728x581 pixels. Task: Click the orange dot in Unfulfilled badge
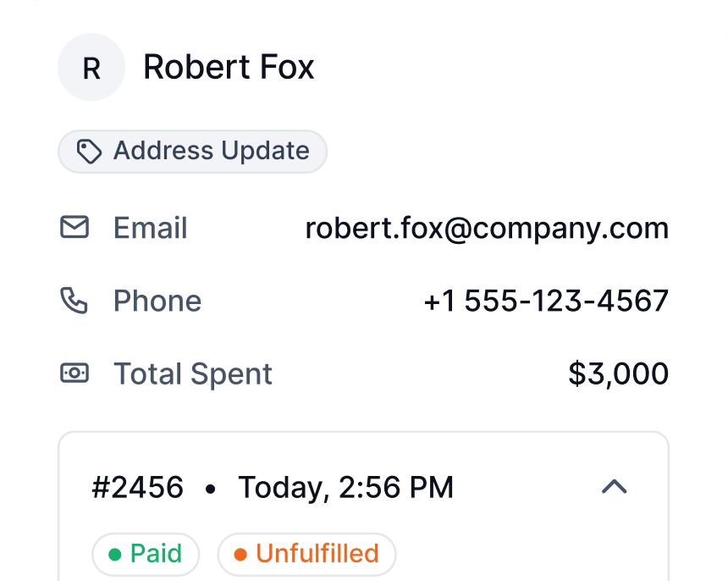pyautogui.click(x=240, y=554)
